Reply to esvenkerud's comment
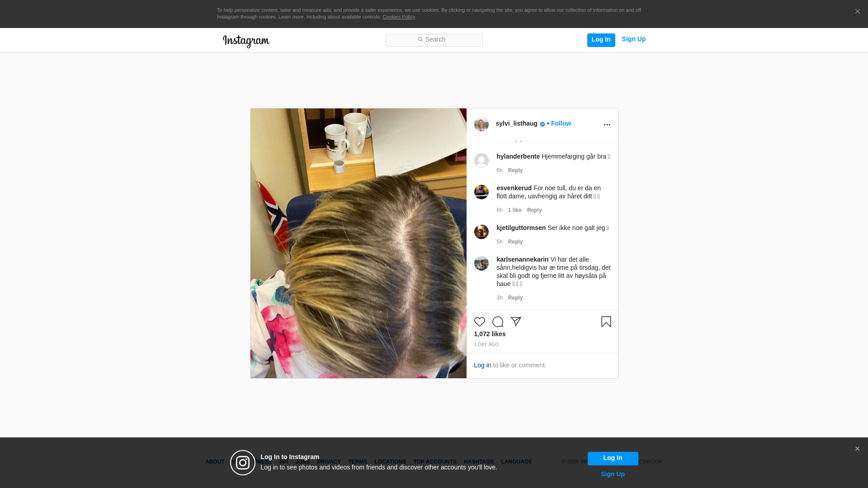868x488 pixels. click(x=534, y=211)
